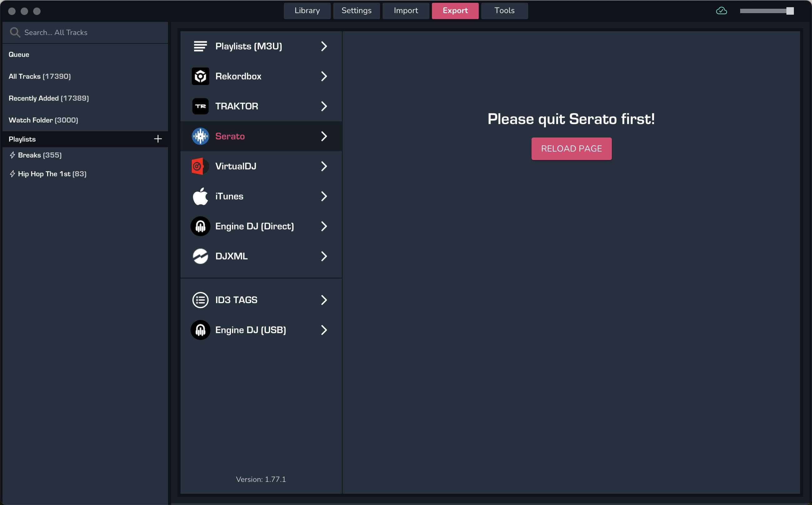
Task: Click lightning icon next to Breaks playlist
Action: 12,155
